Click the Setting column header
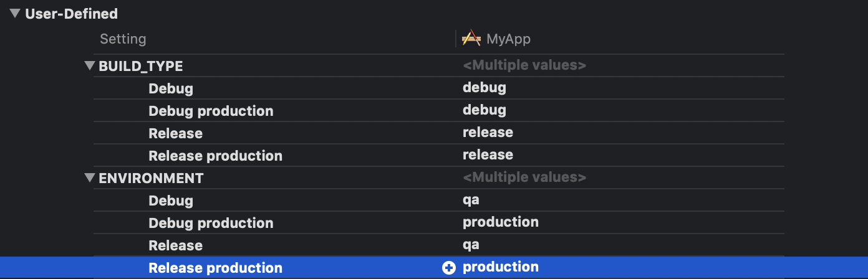The height and width of the screenshot is (279, 868). [x=123, y=39]
